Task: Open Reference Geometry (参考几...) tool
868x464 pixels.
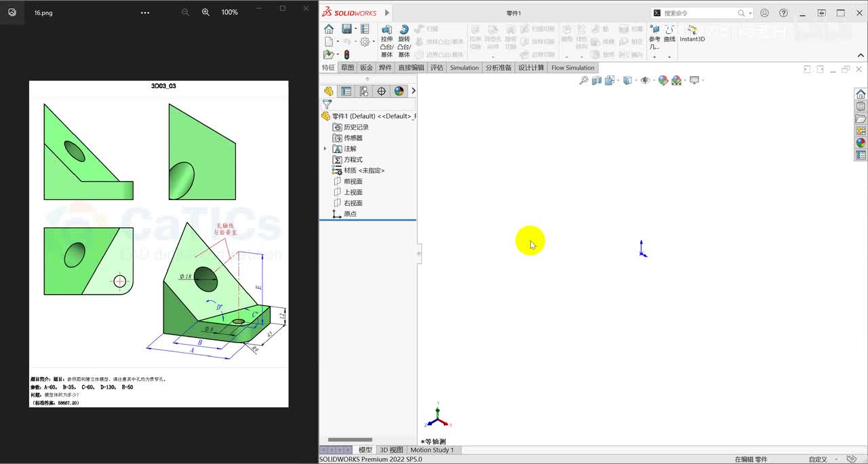Action: 654,37
